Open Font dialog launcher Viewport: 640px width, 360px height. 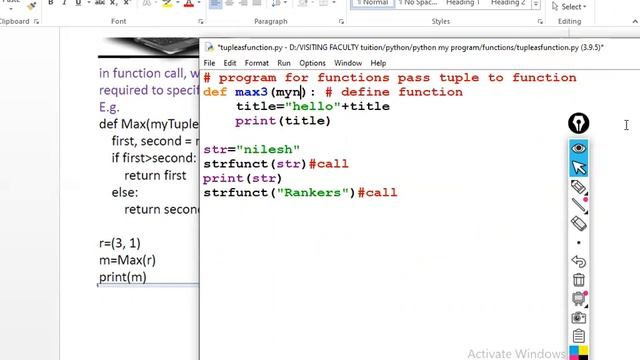point(200,22)
